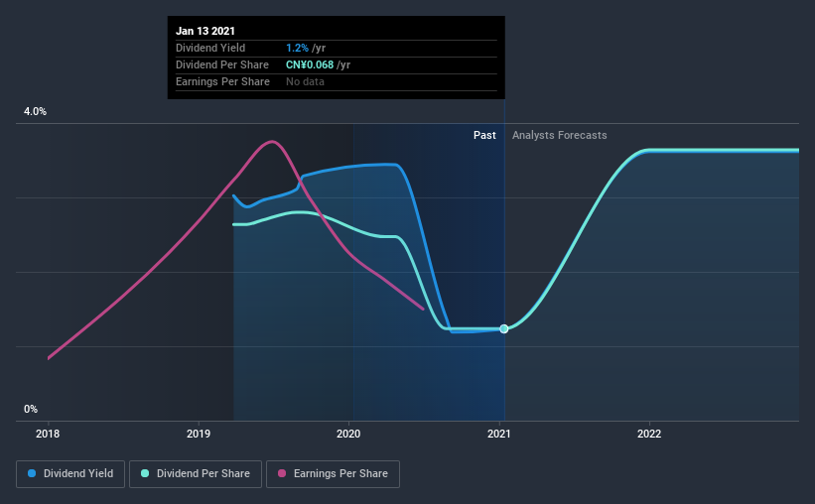815x504 pixels.
Task: Click the tooltip date 'Jan 13 2021'
Action: tap(205, 31)
